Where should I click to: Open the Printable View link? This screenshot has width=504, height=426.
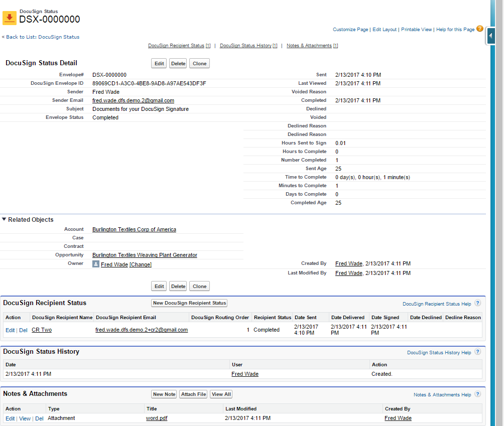pos(416,30)
